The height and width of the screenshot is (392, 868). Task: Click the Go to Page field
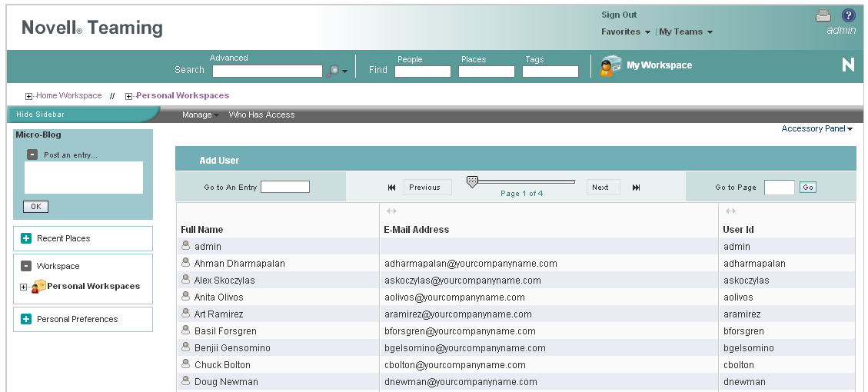click(780, 187)
